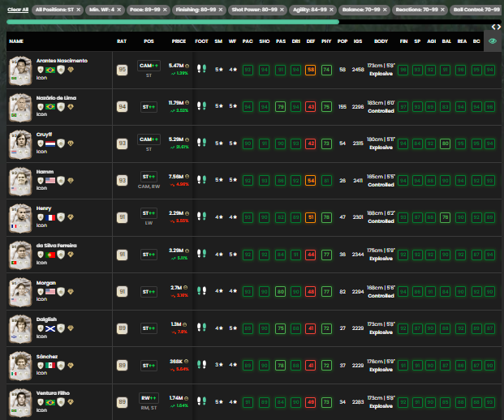Click the orange 58 DEF stat box
The height and width of the screenshot is (420, 504).
[x=311, y=70]
